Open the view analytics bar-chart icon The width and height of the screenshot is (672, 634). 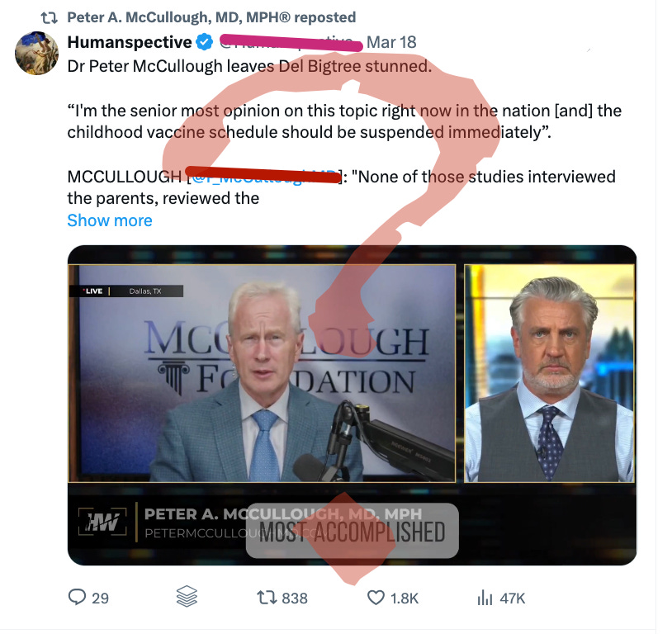click(x=484, y=598)
